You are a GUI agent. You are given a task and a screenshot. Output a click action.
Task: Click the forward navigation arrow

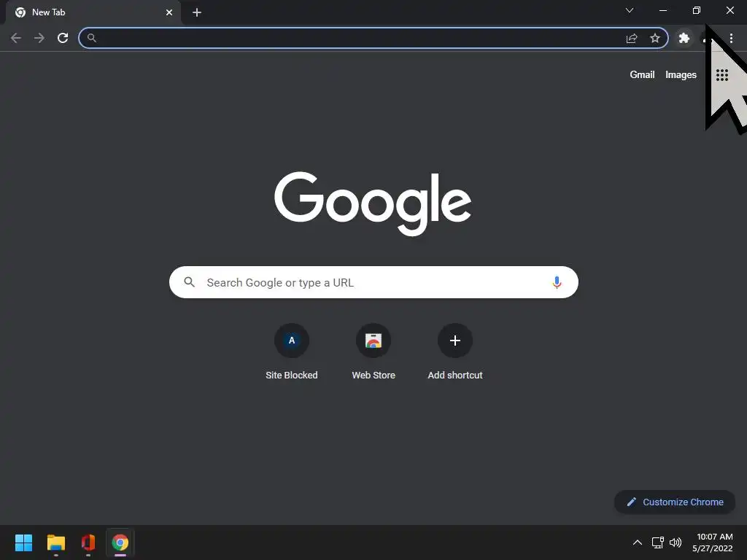click(x=39, y=38)
